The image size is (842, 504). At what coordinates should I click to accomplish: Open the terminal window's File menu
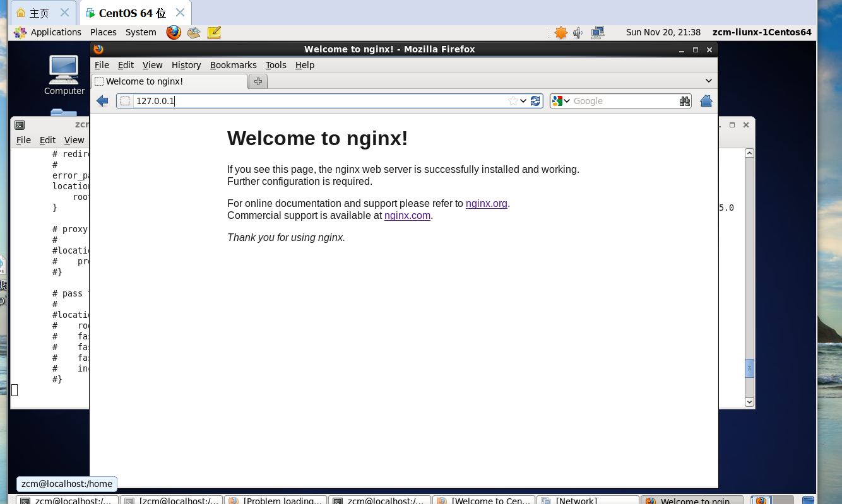23,140
